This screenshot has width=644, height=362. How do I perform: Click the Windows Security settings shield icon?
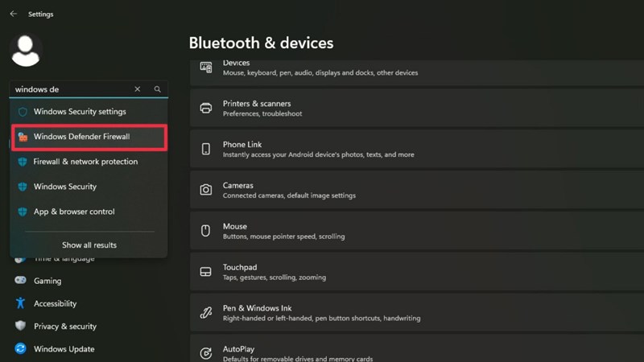click(23, 112)
